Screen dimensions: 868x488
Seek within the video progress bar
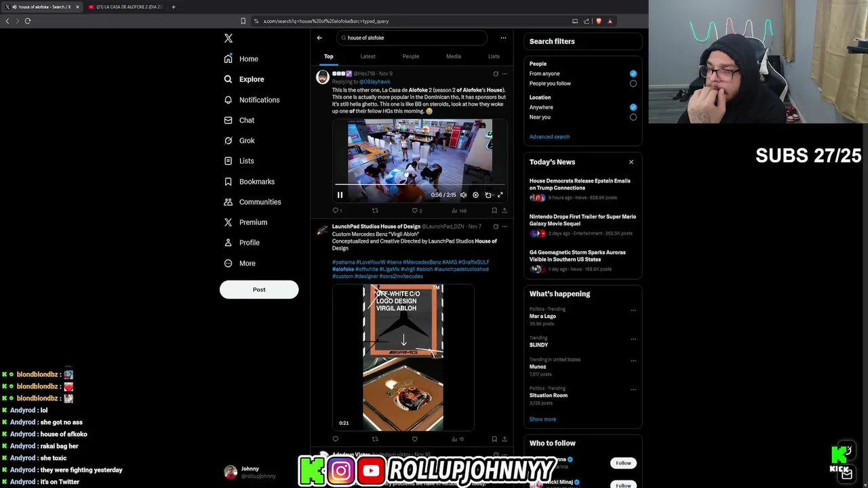(420, 184)
